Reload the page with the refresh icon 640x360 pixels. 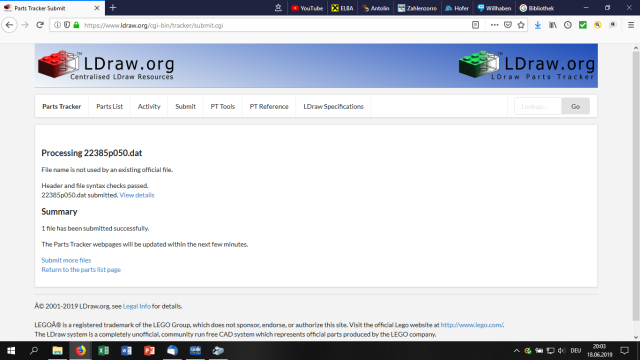[x=40, y=25]
